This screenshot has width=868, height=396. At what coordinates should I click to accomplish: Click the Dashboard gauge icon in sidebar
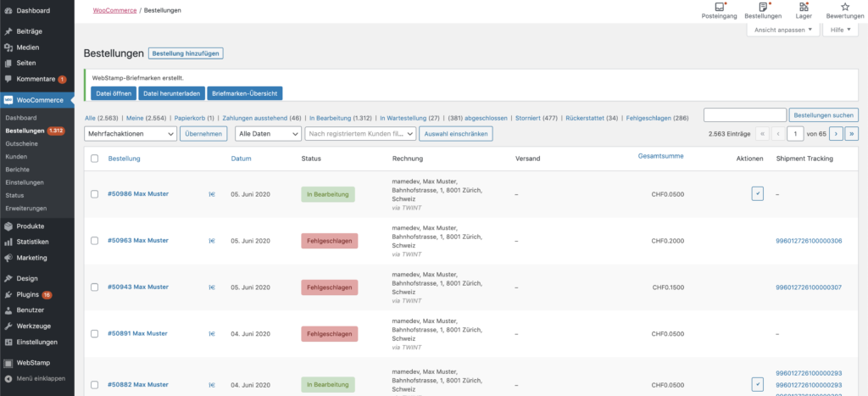coord(8,10)
